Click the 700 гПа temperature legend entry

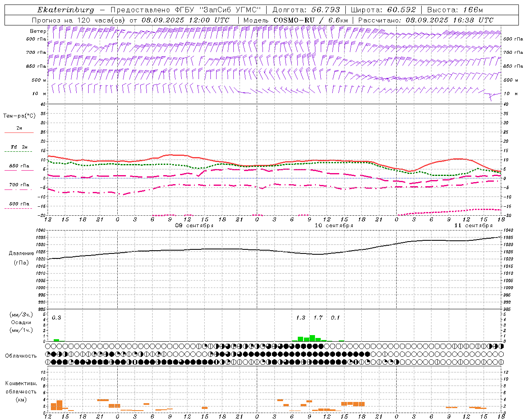pyautogui.click(x=19, y=185)
